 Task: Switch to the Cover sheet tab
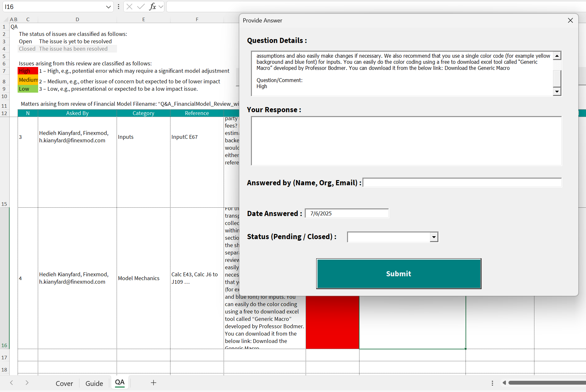click(64, 383)
